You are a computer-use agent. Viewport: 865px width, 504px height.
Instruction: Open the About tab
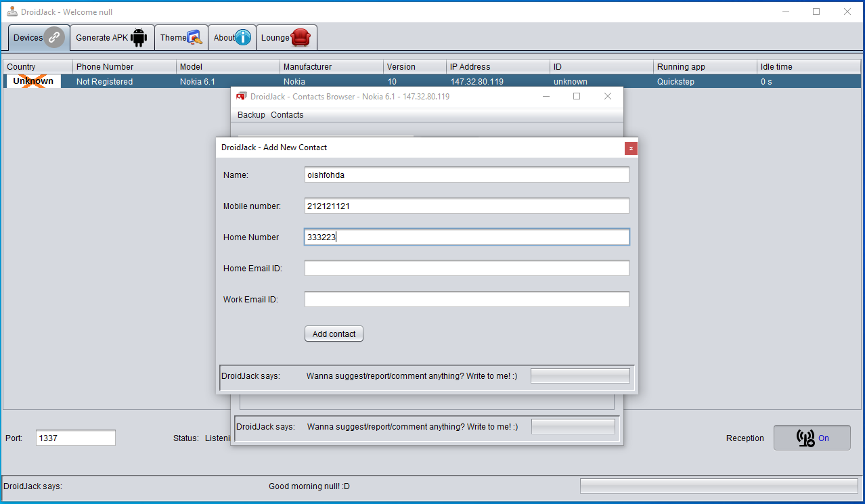pos(232,38)
